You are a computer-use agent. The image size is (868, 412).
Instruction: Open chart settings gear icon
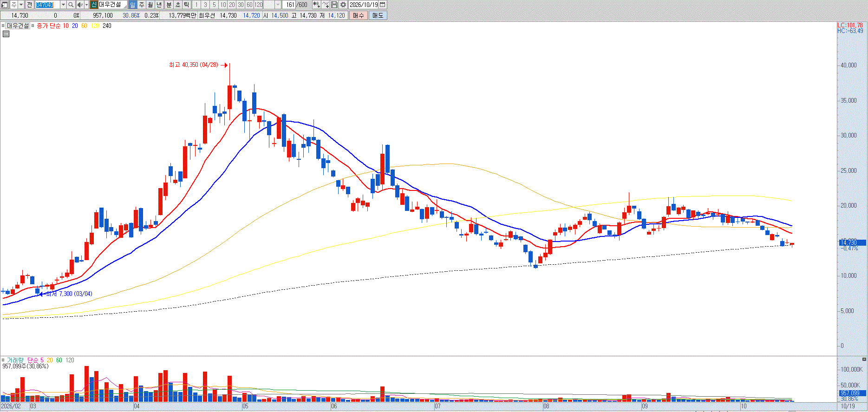(343, 5)
